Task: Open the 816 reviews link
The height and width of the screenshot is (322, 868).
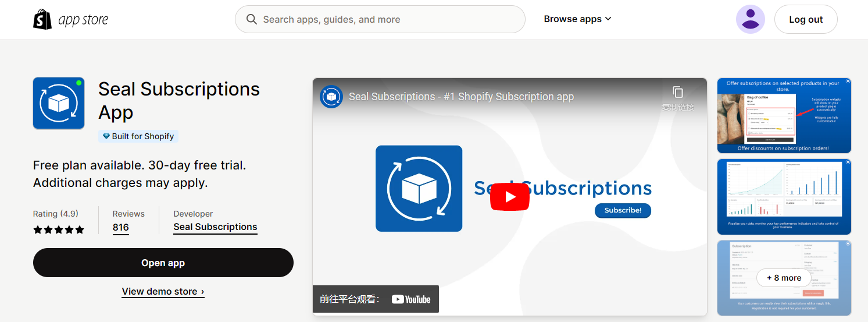Action: point(121,227)
